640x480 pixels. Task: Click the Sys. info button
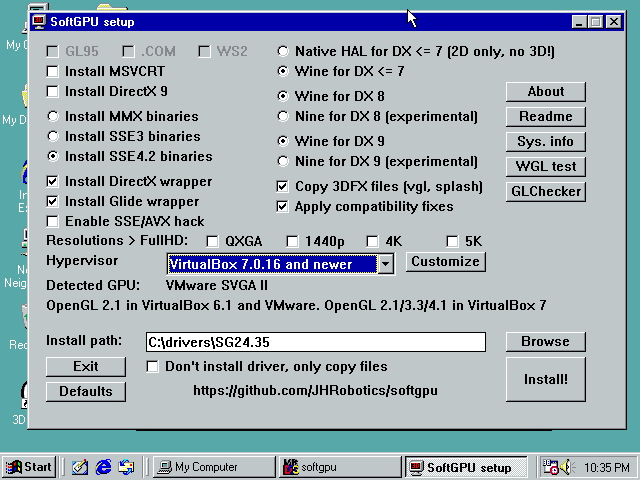(x=546, y=142)
